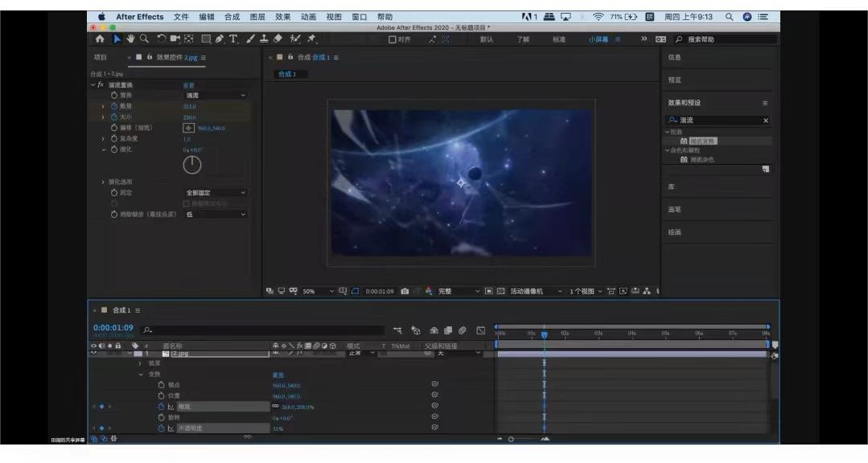Open the 效果 menu in menu bar
This screenshot has width=868, height=463.
283,16
